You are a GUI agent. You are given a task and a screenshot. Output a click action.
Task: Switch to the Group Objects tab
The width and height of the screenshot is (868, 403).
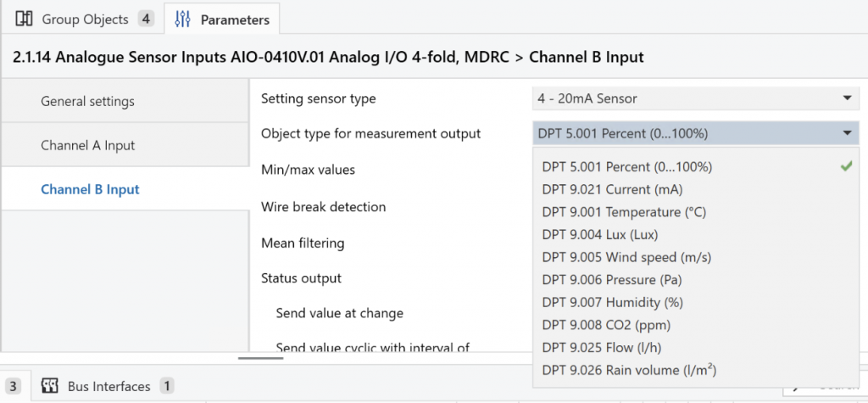click(x=85, y=19)
